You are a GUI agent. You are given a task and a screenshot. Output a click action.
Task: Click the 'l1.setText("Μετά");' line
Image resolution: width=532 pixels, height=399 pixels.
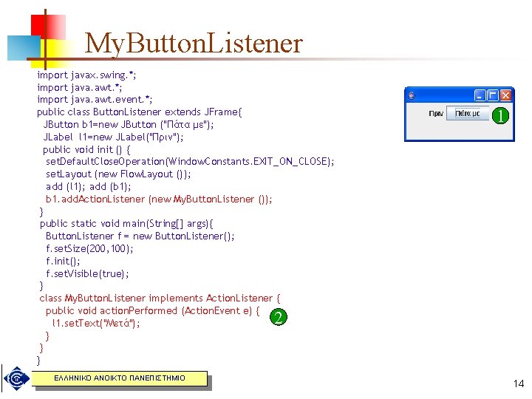tap(95, 324)
